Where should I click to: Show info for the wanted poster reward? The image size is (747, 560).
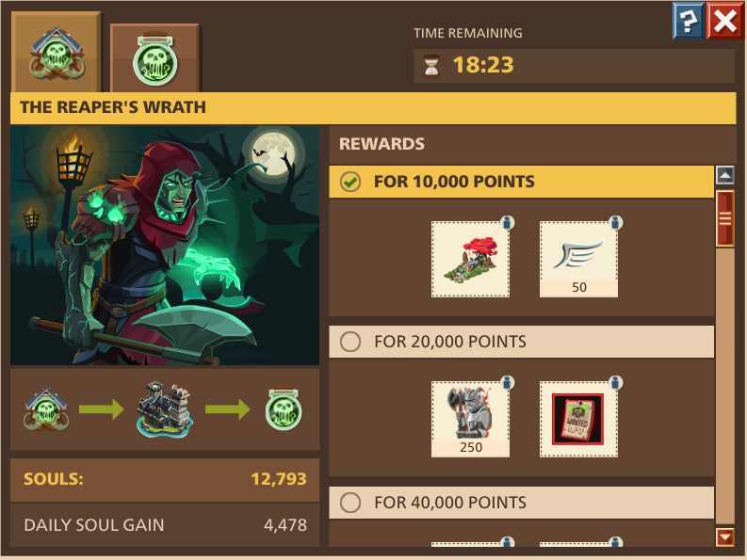[616, 382]
